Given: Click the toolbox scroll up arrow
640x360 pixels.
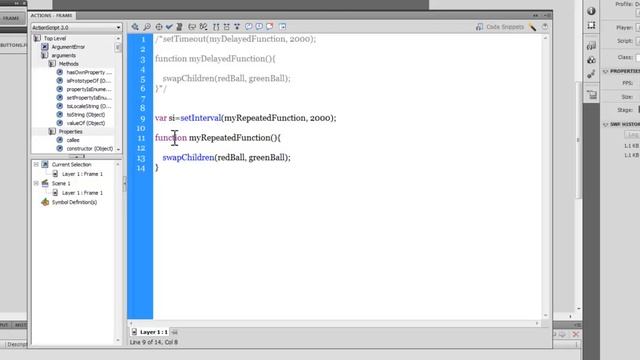Looking at the screenshot, I should pyautogui.click(x=118, y=38).
